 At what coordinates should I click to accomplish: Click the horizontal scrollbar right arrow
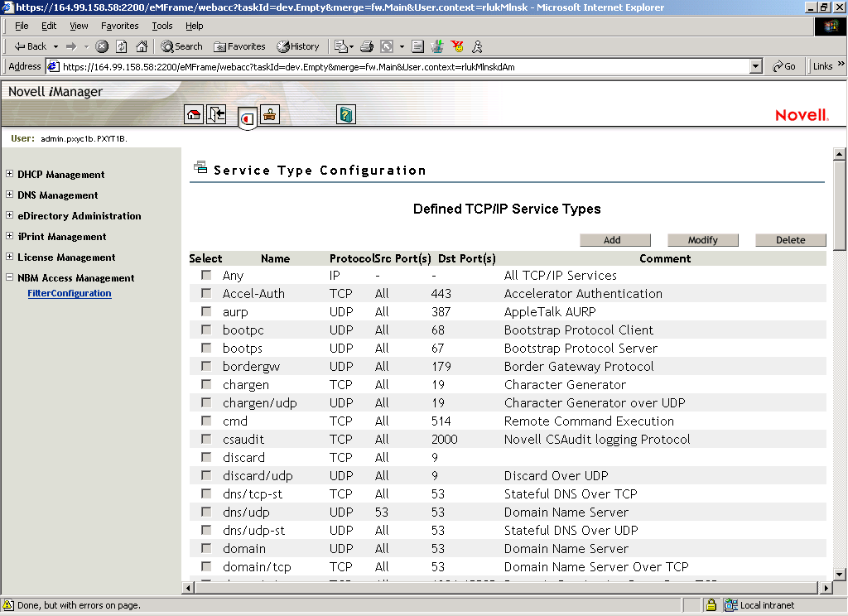coord(825,587)
